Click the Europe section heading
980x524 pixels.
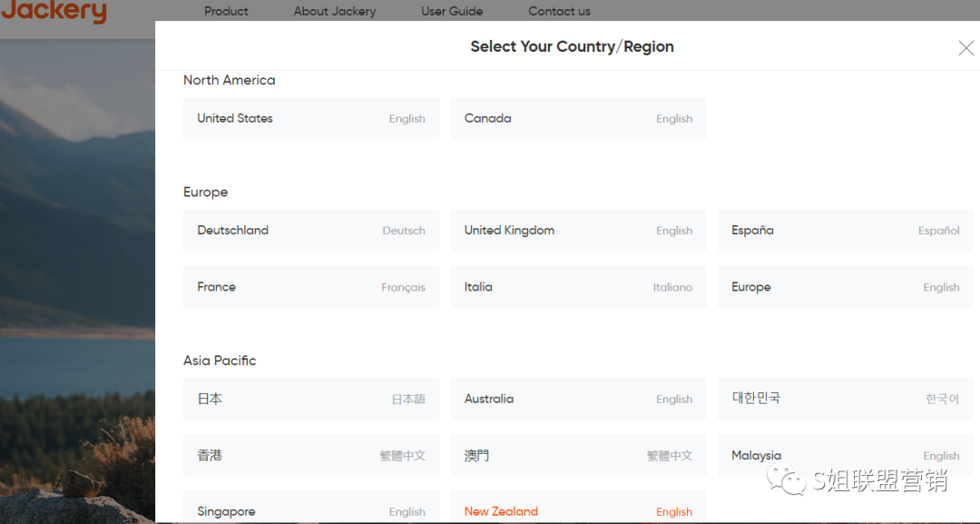206,193
